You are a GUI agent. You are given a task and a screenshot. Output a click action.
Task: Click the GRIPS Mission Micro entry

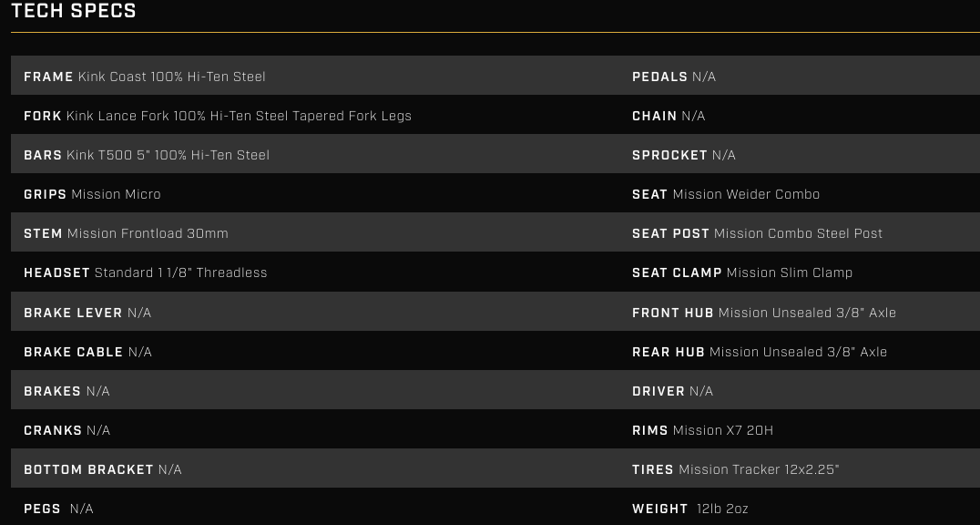92,194
